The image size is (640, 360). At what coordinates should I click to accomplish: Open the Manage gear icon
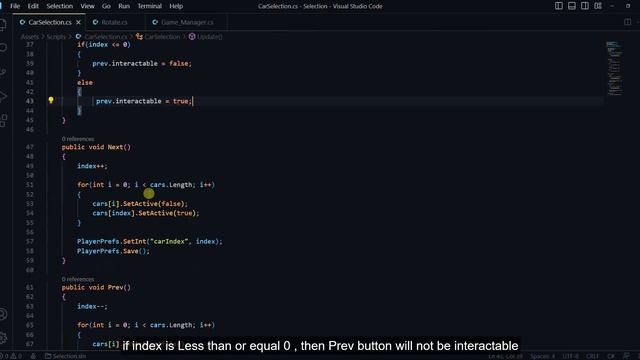coord(3,338)
